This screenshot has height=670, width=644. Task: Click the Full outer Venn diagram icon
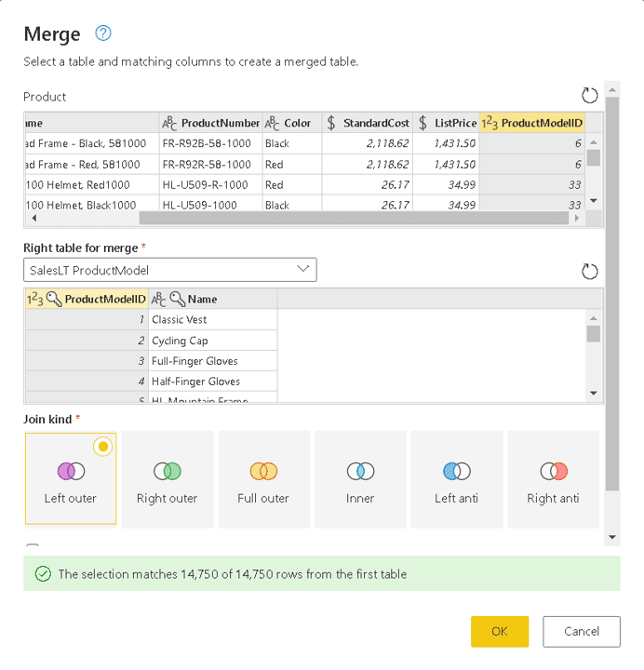[x=263, y=472]
